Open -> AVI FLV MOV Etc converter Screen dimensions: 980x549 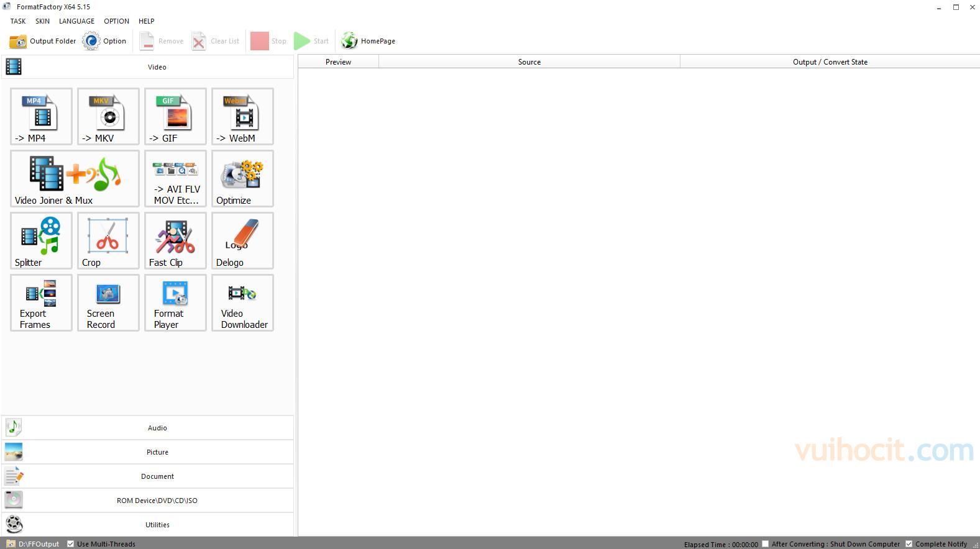tap(175, 178)
